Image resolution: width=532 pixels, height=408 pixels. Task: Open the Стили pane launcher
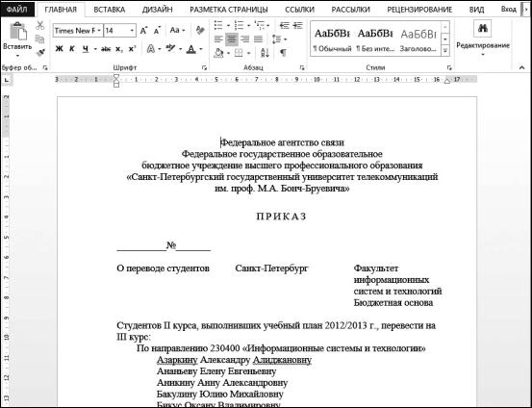[449, 68]
